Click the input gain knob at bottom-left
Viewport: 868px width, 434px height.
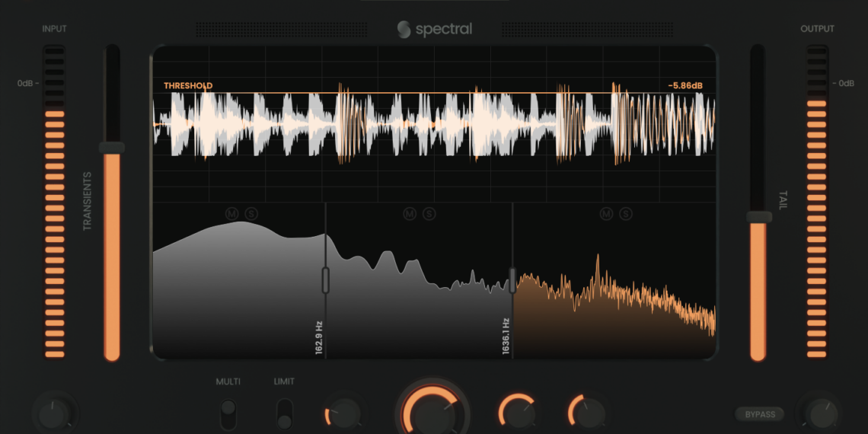click(x=55, y=415)
